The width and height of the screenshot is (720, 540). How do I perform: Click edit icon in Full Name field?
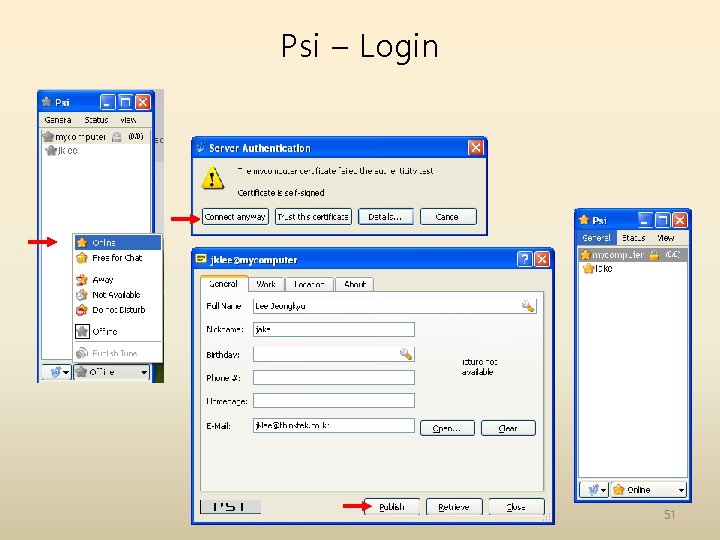tap(528, 306)
